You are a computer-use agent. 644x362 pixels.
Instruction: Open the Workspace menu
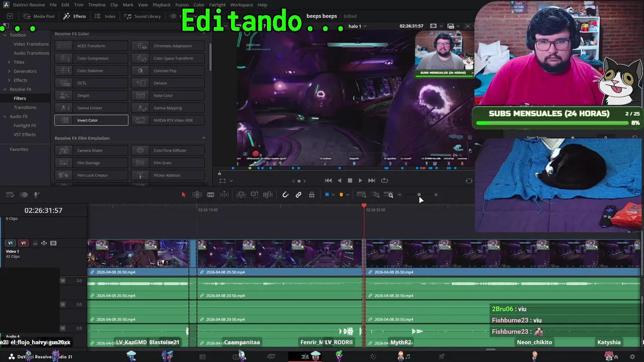(242, 5)
